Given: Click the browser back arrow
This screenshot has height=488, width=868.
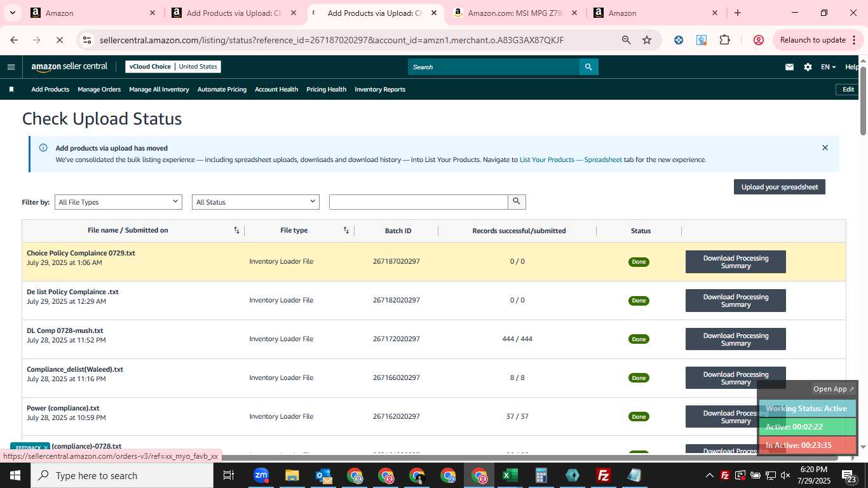Looking at the screenshot, I should pyautogui.click(x=14, y=40).
